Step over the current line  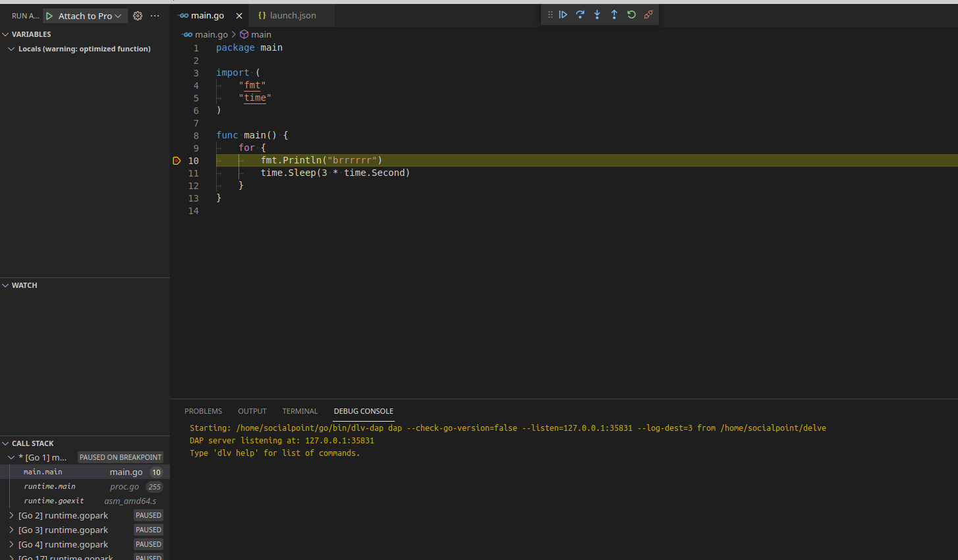pyautogui.click(x=580, y=14)
